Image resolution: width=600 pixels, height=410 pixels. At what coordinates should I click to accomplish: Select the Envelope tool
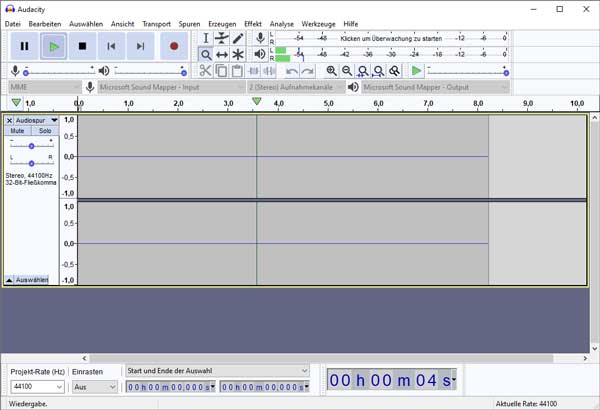click(x=222, y=38)
